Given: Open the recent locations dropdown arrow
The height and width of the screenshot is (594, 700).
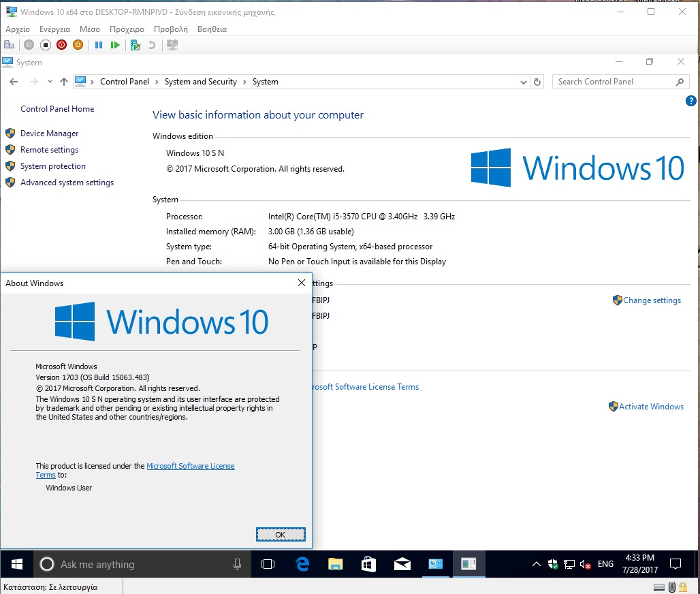Looking at the screenshot, I should tap(50, 82).
